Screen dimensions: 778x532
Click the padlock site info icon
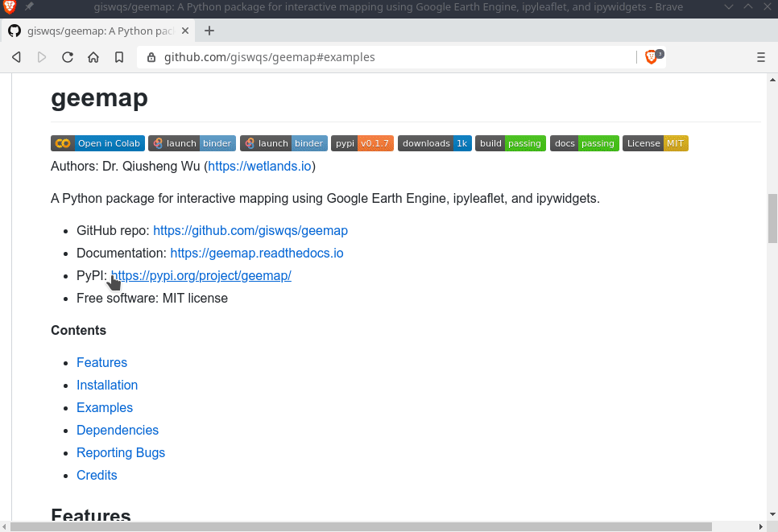coord(151,57)
